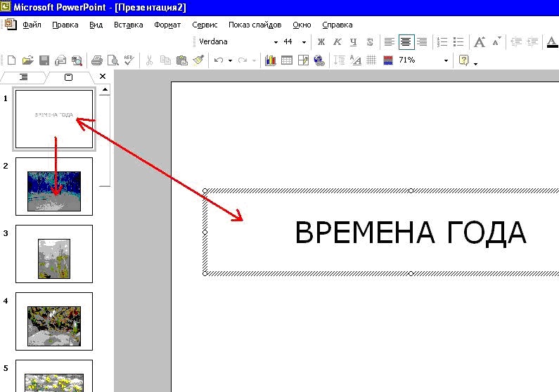Switch to the Slides thumbnail tab
The image size is (559, 392).
(x=68, y=77)
